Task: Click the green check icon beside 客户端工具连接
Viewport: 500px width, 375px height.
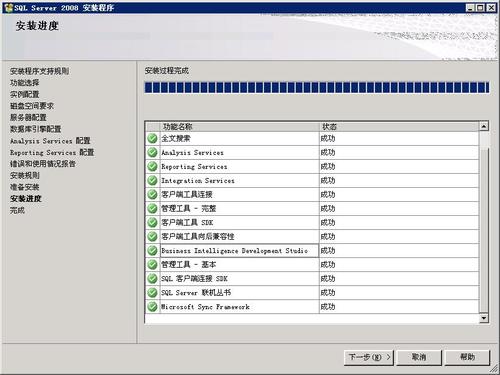Action: [152, 194]
